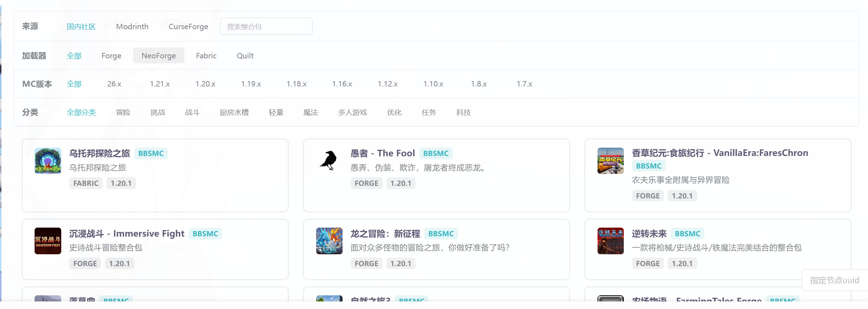The image size is (868, 309).
Task: Filter by the 战斗 category
Action: coord(192,112)
